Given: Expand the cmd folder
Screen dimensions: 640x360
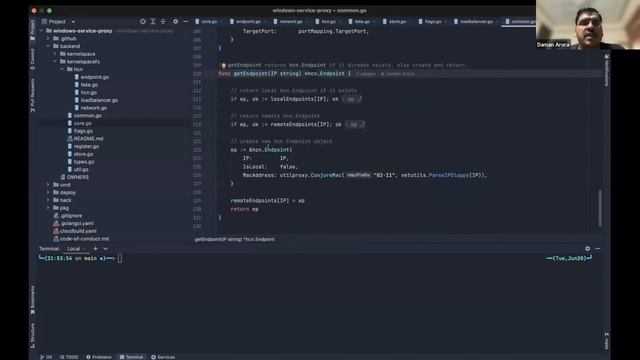Looking at the screenshot, I should (48, 185).
